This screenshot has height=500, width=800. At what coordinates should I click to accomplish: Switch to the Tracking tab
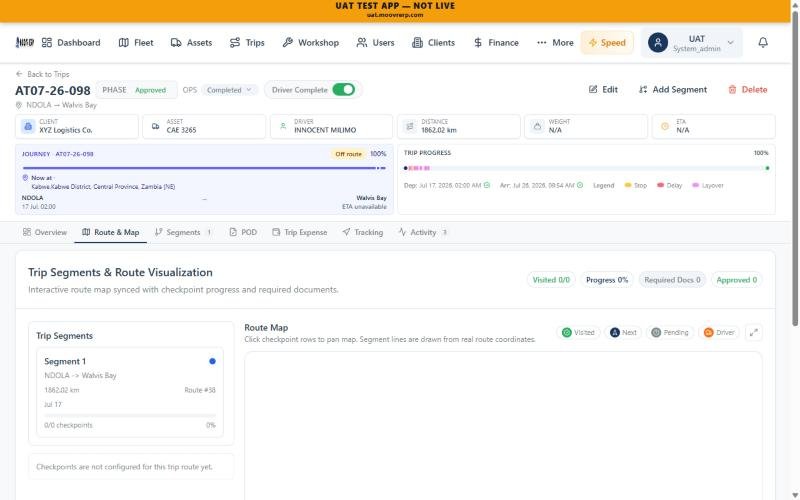tap(363, 232)
